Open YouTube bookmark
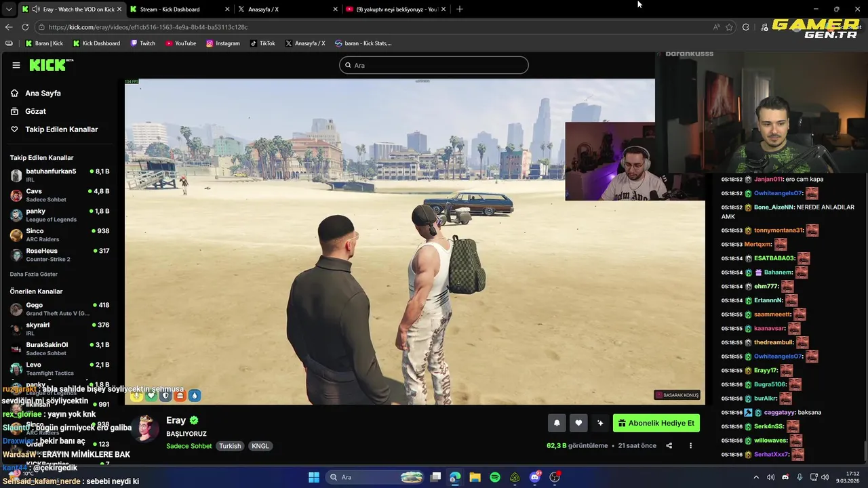The width and height of the screenshot is (868, 488). click(181, 43)
